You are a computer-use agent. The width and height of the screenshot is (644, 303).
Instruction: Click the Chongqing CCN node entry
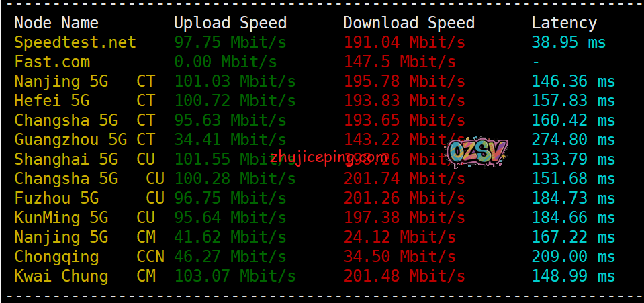pyautogui.click(x=89, y=257)
